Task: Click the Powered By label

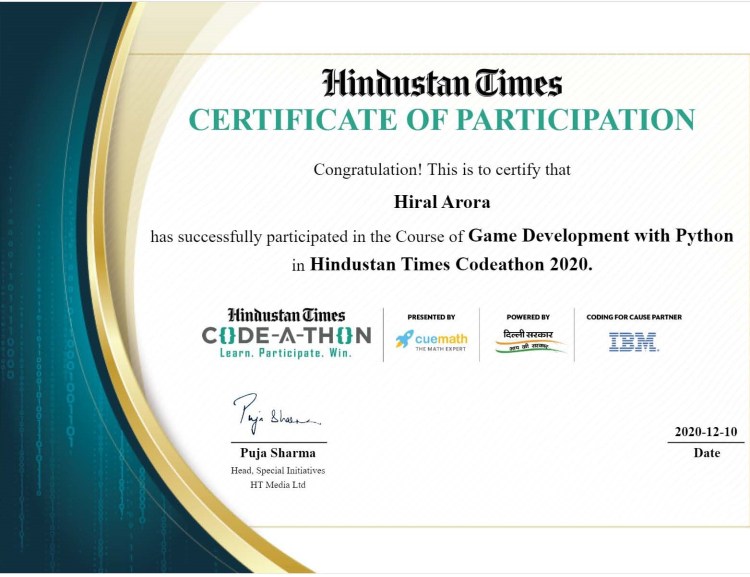Action: 528,317
